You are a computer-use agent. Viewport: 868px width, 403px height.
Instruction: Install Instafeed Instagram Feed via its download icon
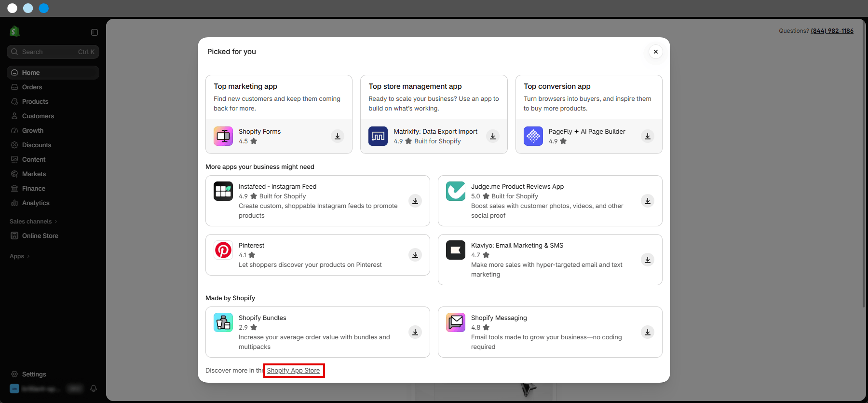(x=415, y=201)
